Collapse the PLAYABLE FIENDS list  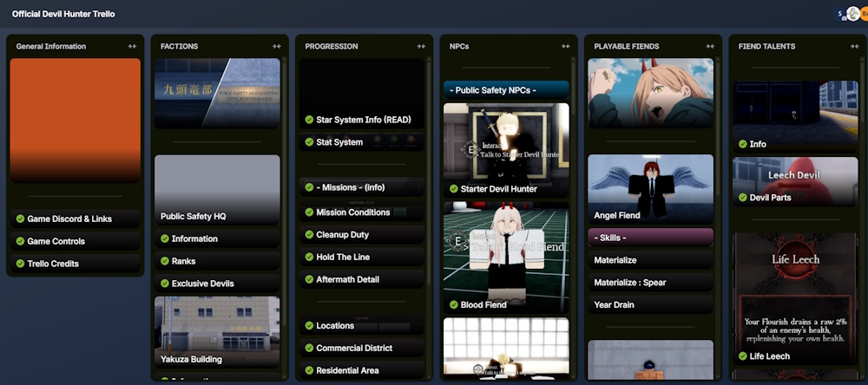[710, 47]
